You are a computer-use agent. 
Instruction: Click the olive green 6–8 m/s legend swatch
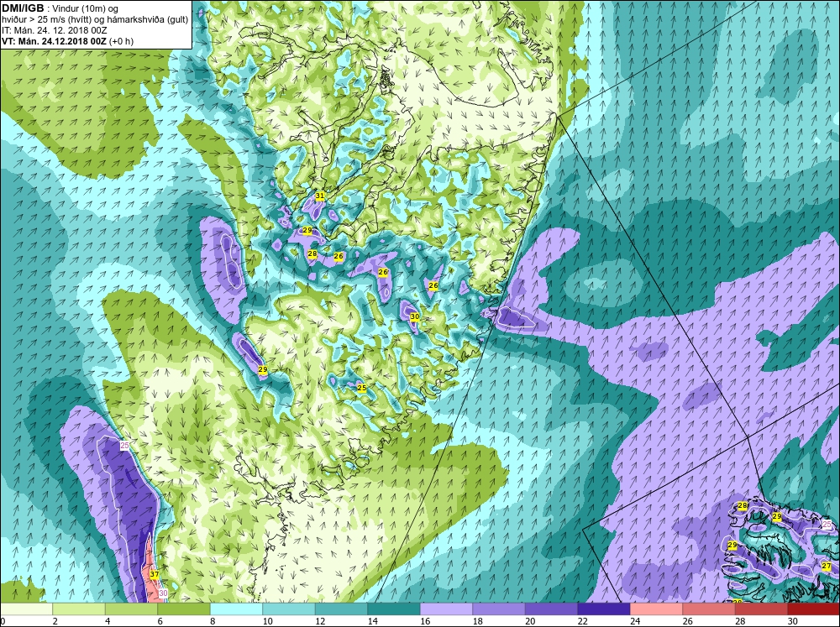[184, 609]
